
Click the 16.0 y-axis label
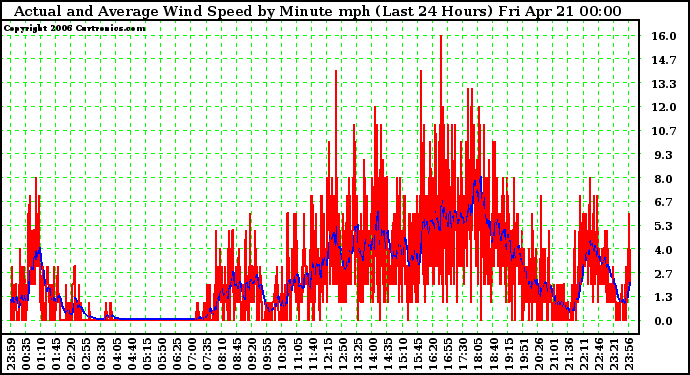[664, 36]
